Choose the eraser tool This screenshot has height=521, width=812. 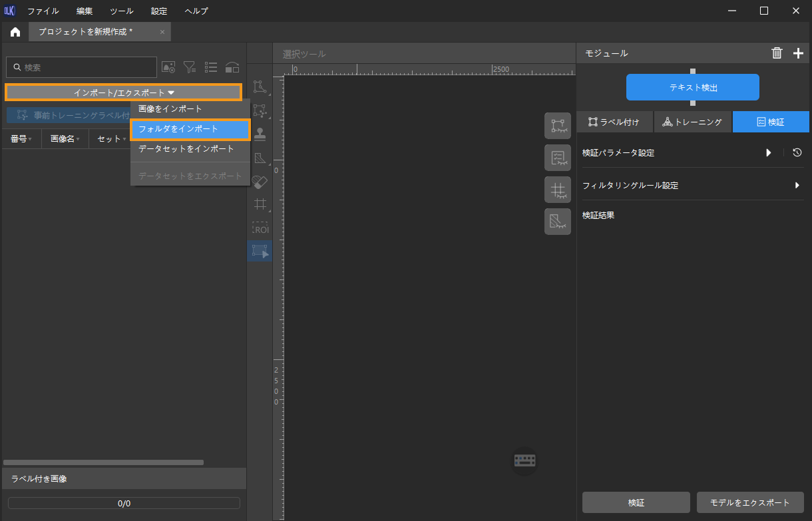pos(260,182)
